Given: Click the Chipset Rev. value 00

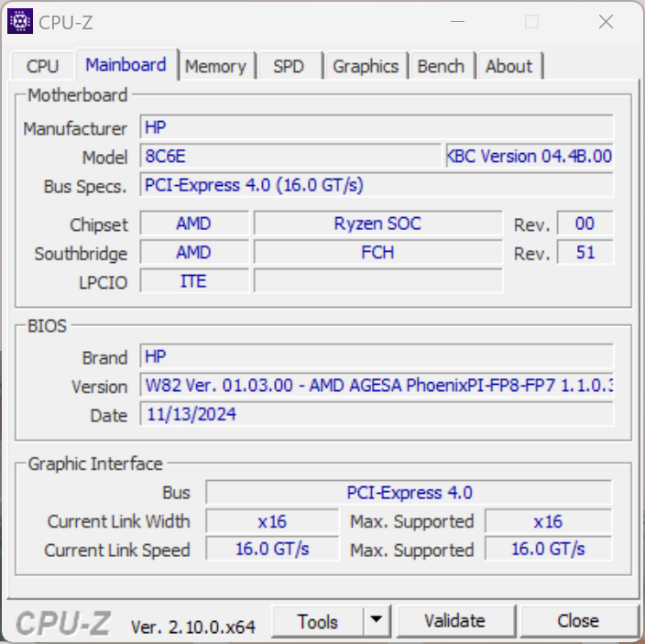Looking at the screenshot, I should tap(585, 224).
